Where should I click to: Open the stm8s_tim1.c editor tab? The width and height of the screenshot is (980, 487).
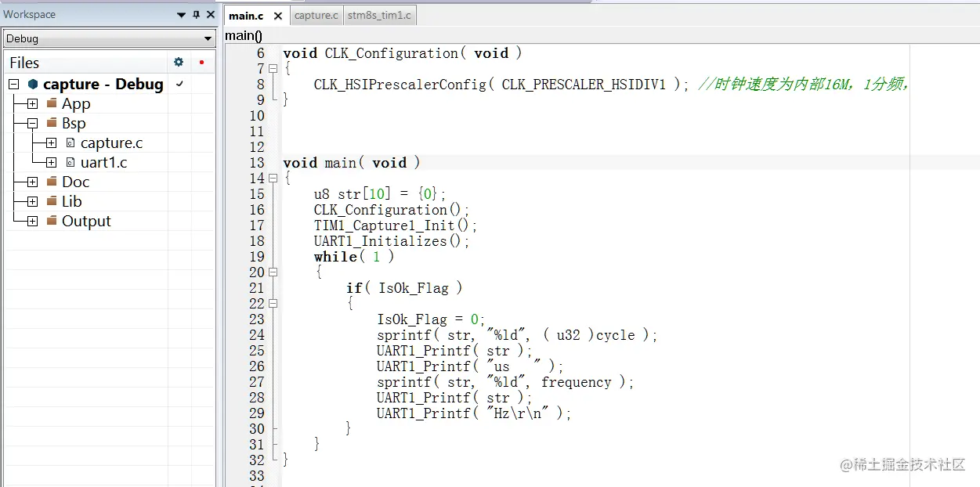click(x=379, y=15)
